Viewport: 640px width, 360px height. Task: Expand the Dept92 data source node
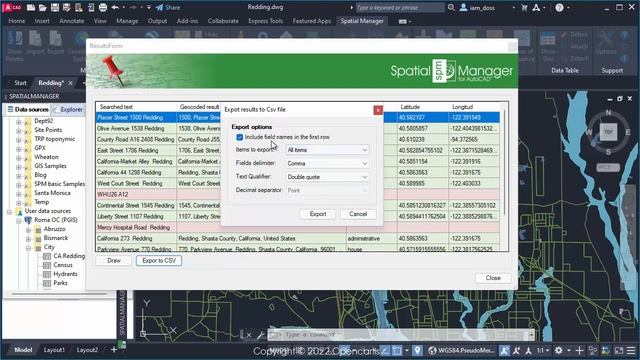pos(18,121)
